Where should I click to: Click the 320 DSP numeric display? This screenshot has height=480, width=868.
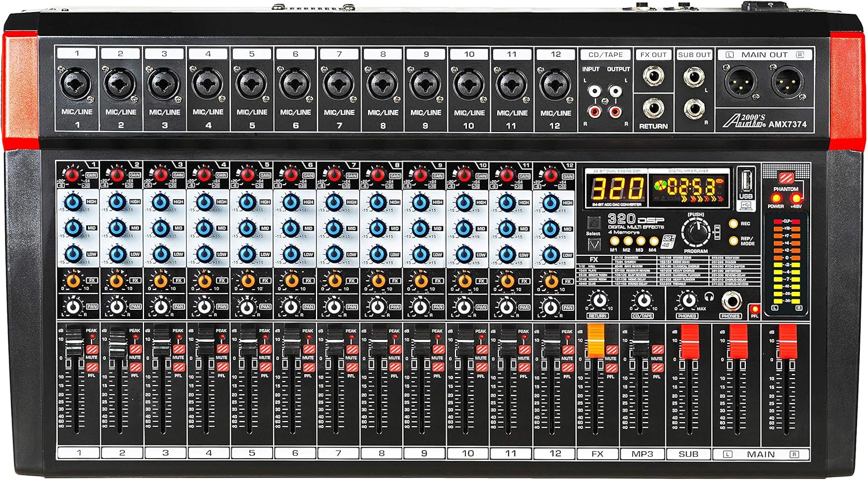pos(617,189)
